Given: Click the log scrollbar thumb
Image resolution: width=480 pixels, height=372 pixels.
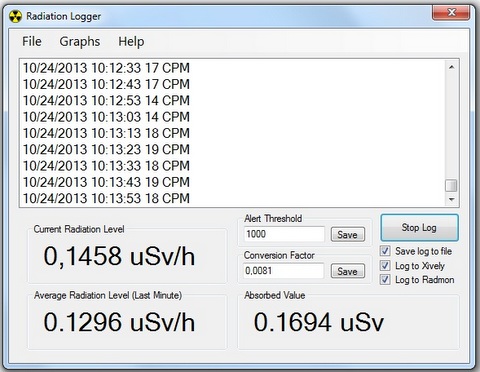Looking at the screenshot, I should pos(451,186).
